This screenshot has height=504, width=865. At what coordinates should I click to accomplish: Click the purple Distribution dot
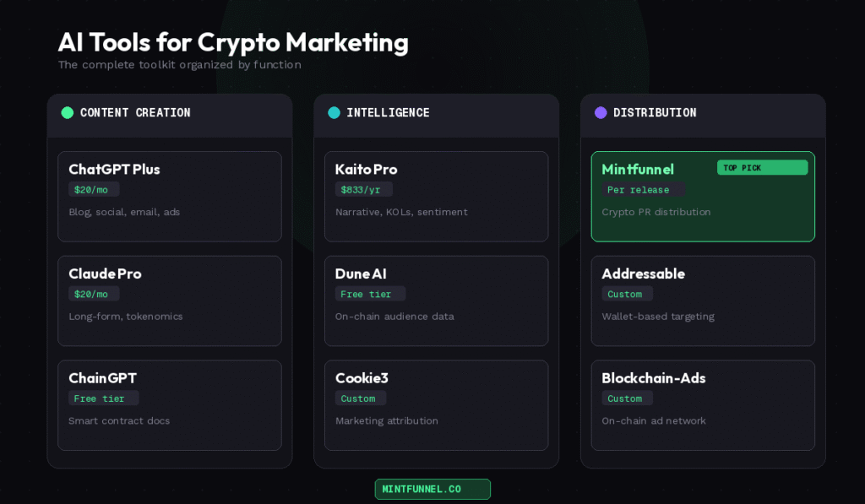click(601, 112)
